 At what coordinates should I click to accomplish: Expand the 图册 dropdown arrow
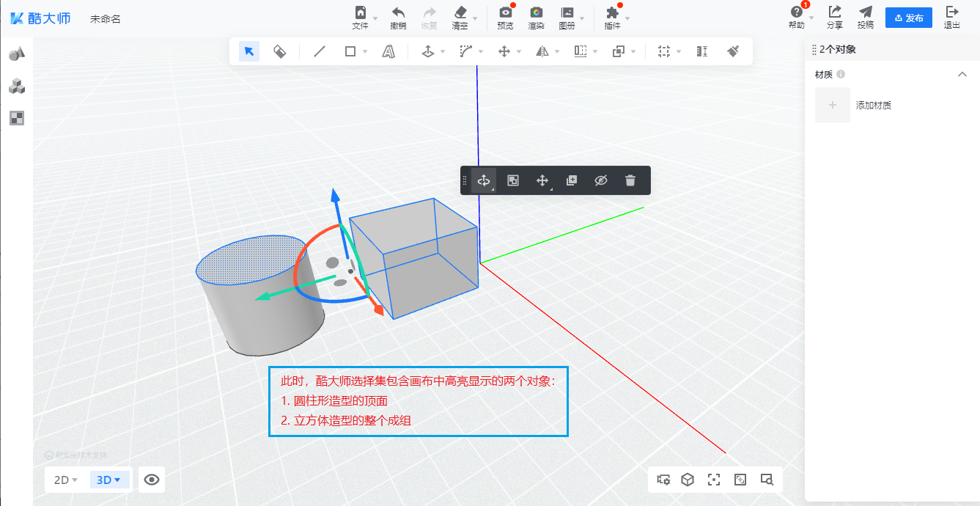coord(582,18)
